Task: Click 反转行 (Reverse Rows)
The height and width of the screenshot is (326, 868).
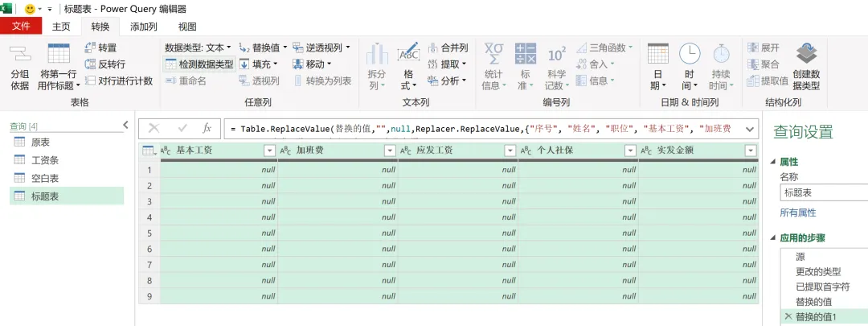Action: (x=104, y=64)
